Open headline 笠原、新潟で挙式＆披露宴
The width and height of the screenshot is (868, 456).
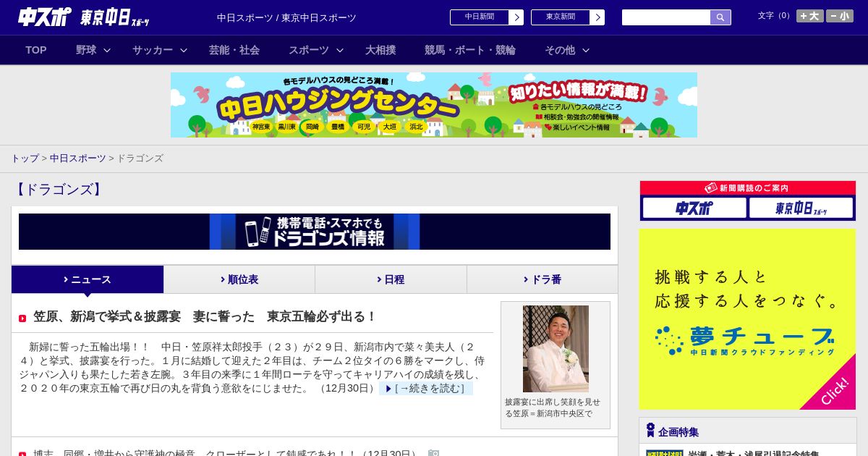(205, 317)
